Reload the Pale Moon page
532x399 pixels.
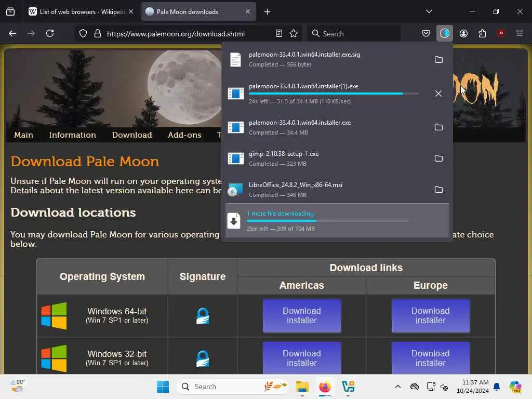point(50,33)
